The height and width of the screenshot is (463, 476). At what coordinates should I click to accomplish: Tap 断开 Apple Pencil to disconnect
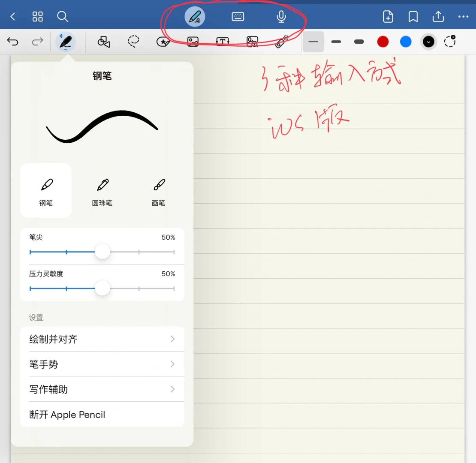click(x=102, y=414)
